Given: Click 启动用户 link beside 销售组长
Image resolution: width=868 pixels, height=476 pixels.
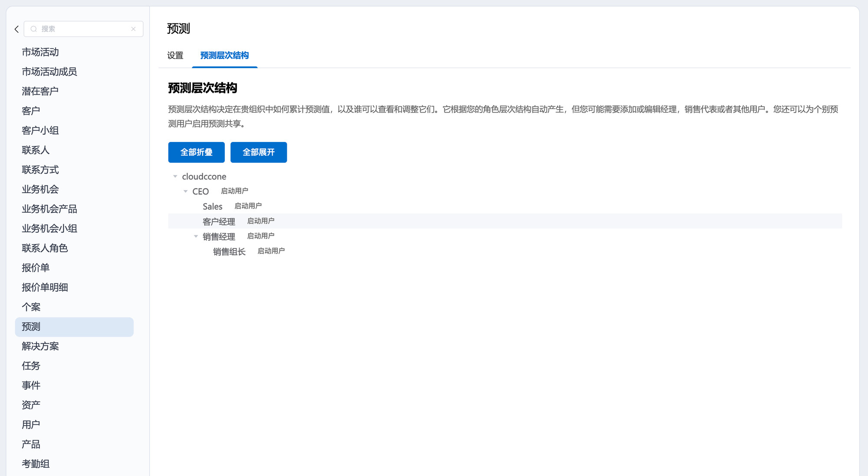Looking at the screenshot, I should coord(271,251).
